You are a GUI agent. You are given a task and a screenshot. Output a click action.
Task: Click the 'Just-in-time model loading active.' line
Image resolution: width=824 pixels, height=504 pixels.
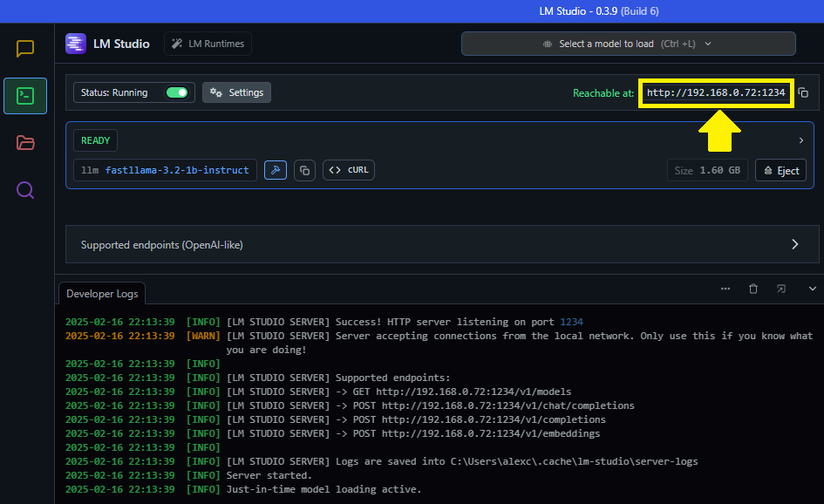pos(243,489)
